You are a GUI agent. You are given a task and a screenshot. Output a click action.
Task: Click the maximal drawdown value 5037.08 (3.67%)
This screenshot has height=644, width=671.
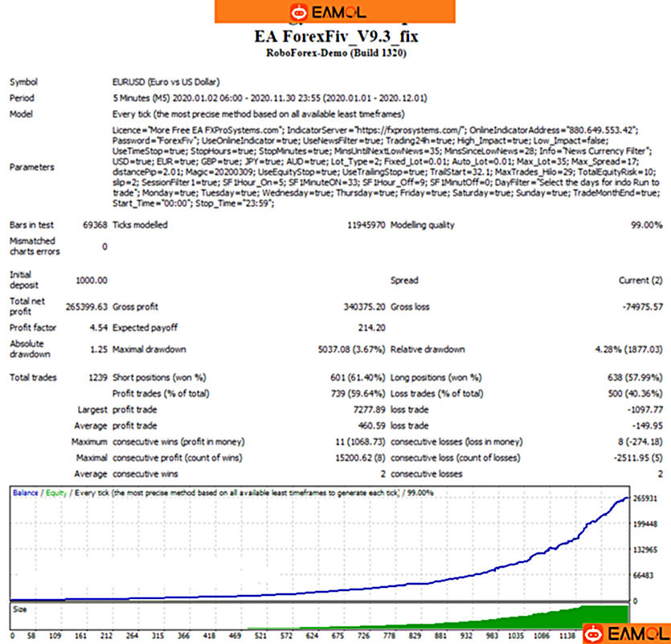[351, 349]
